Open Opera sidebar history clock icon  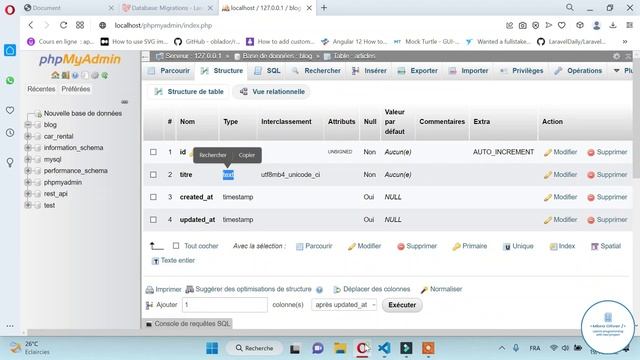coord(10,133)
